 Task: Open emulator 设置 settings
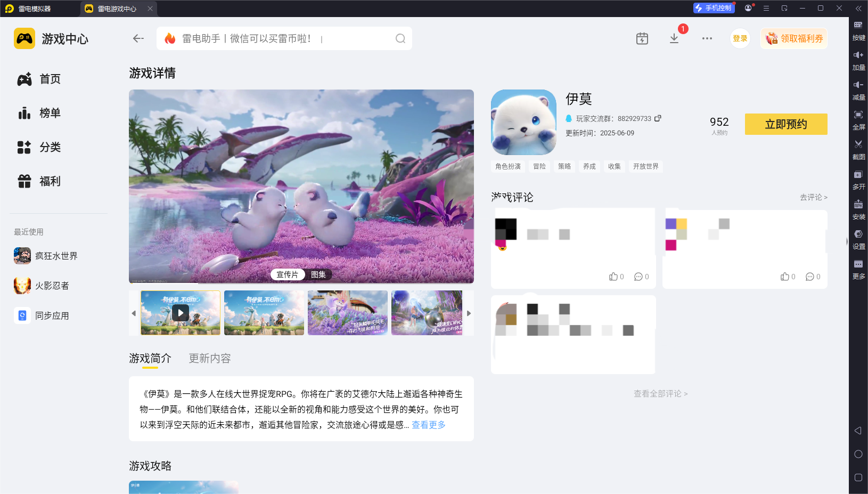859,240
